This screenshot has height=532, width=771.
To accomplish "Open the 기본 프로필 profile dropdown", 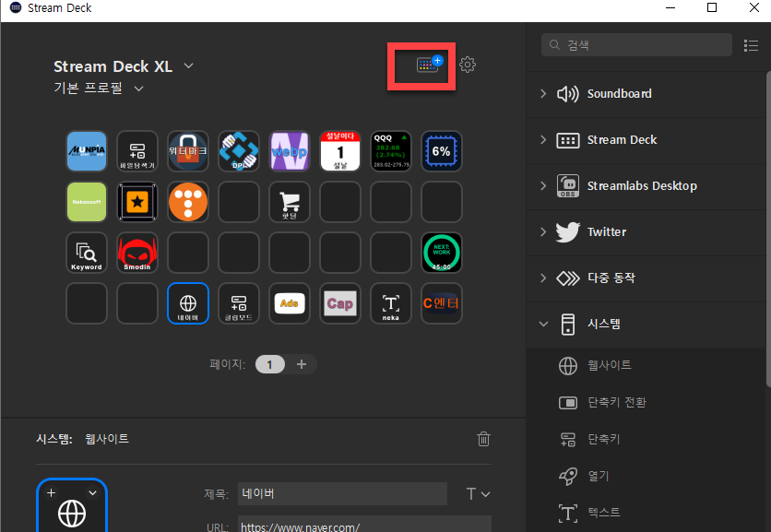I will [139, 89].
